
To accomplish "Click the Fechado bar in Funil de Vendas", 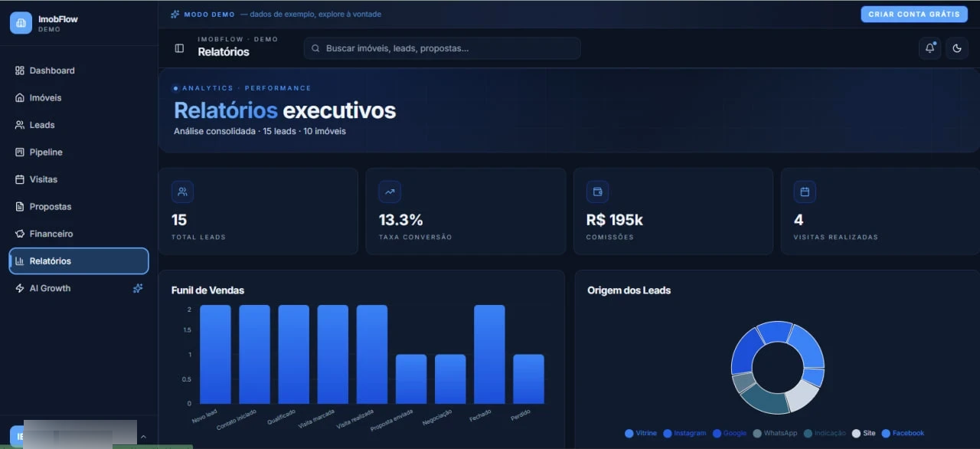I will [489, 354].
